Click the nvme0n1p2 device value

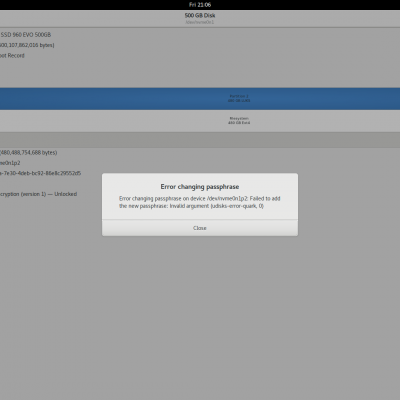click(10, 163)
